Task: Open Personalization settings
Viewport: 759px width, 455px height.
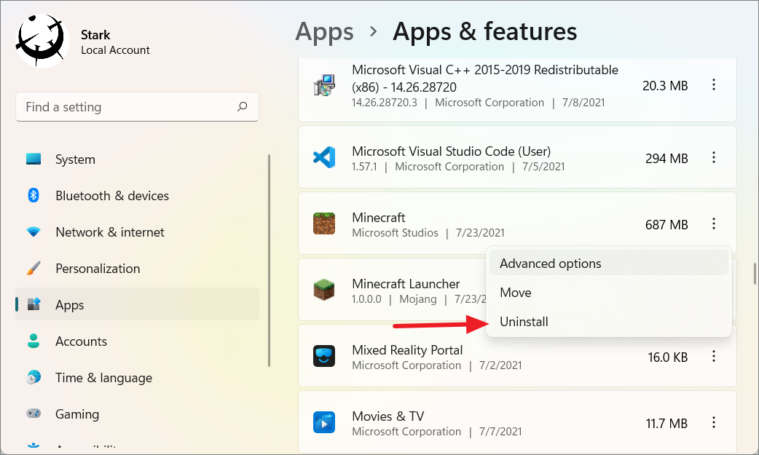Action: (x=137, y=268)
